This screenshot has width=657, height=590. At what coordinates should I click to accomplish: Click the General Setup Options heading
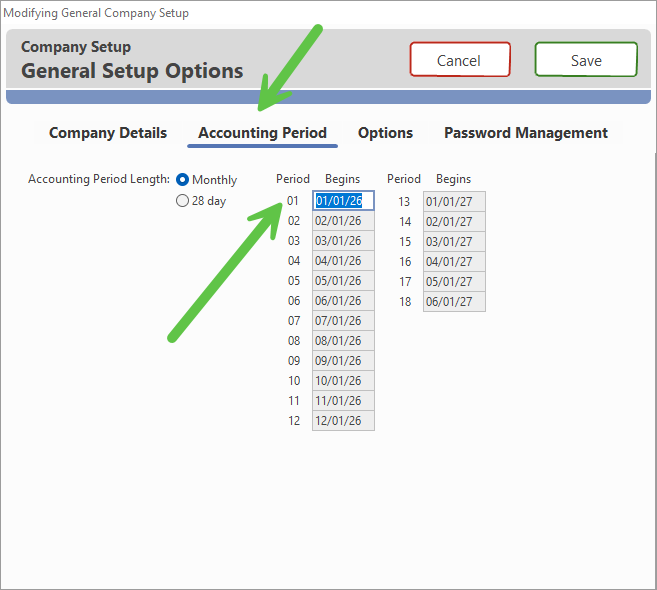(x=132, y=71)
